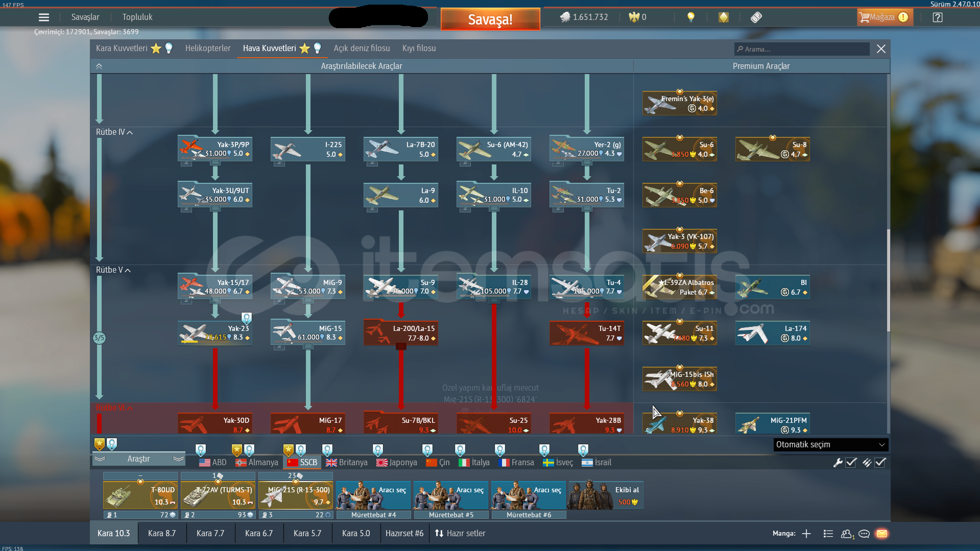The height and width of the screenshot is (551, 980).
Task: Open the contacts list icon
Action: click(828, 534)
